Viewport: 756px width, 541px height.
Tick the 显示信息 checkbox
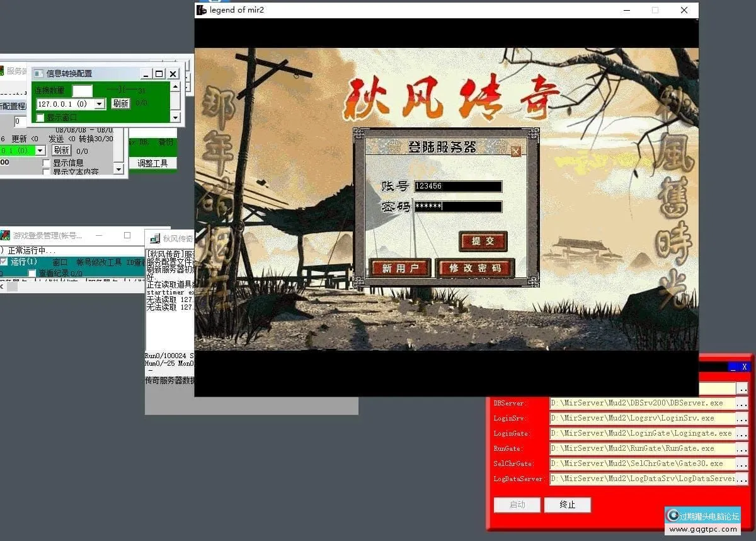[47, 163]
